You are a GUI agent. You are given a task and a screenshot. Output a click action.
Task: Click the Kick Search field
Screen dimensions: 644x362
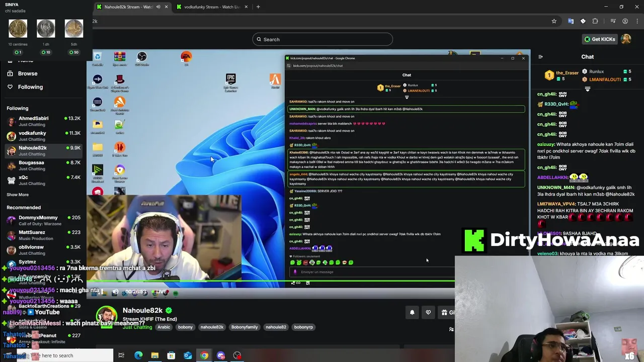pos(323,39)
